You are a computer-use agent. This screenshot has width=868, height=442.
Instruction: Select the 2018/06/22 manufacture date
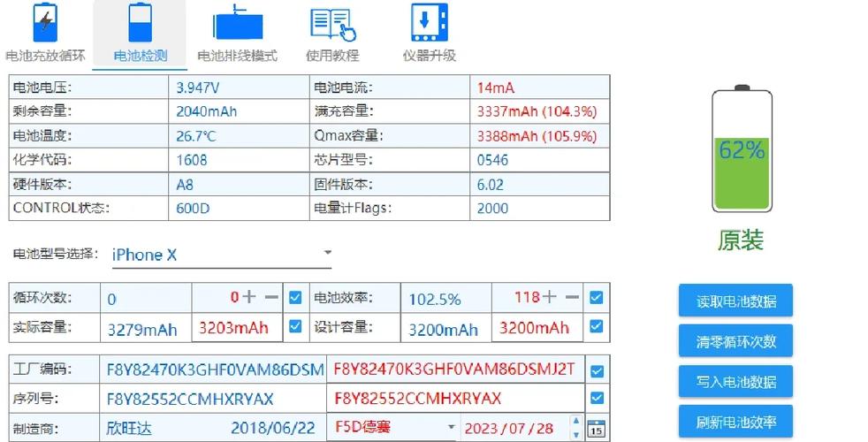pyautogui.click(x=273, y=428)
